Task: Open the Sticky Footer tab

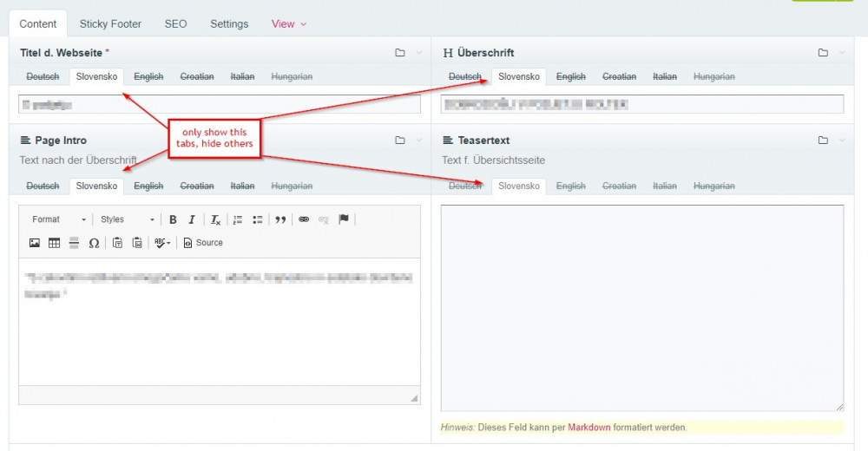Action: pyautogui.click(x=110, y=24)
